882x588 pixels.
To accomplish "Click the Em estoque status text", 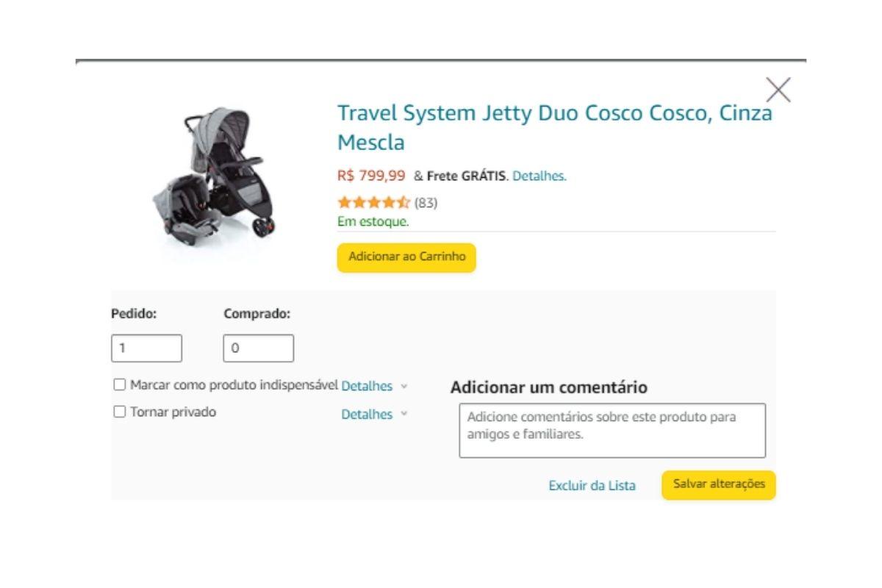I will [373, 221].
